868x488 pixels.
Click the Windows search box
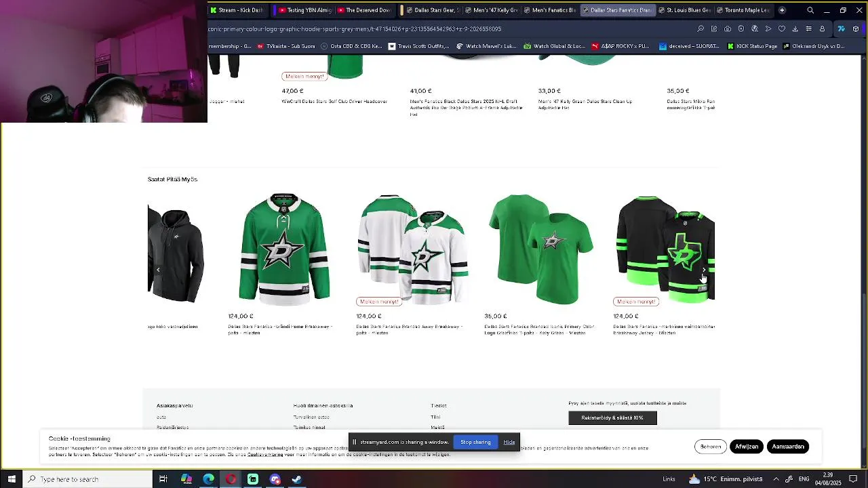click(x=88, y=479)
